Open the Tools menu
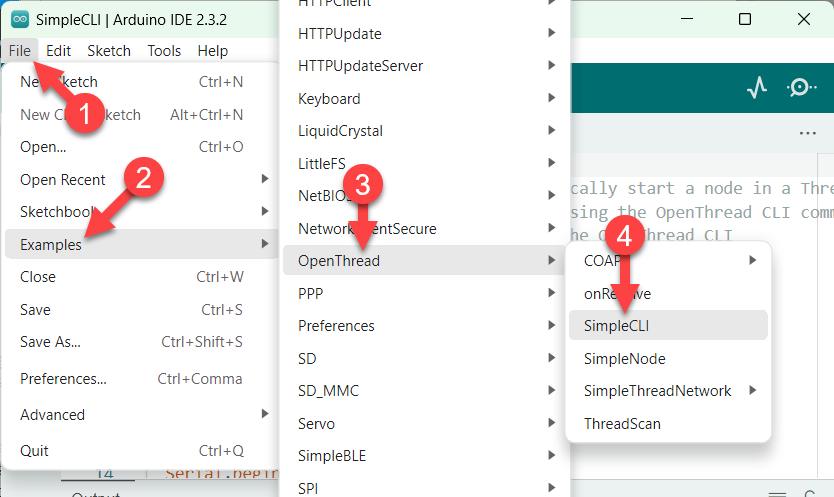The width and height of the screenshot is (834, 497). [164, 50]
